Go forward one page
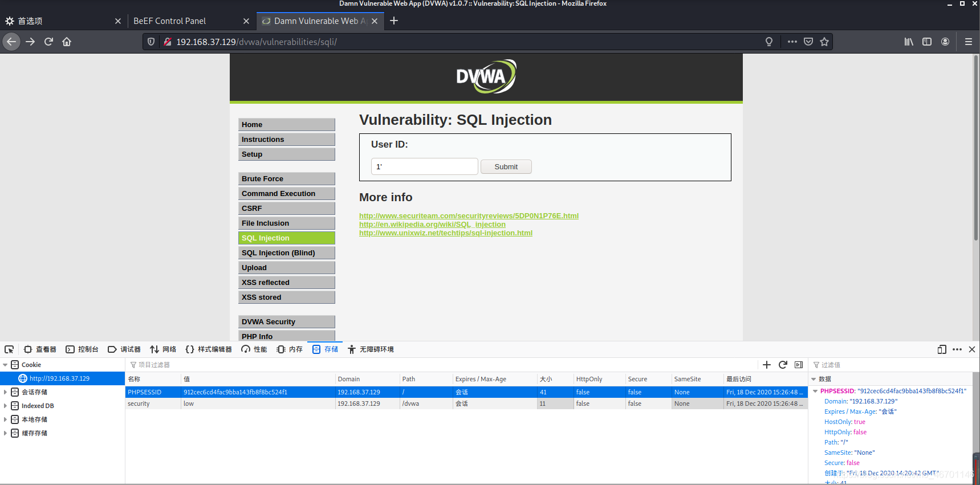 (30, 42)
